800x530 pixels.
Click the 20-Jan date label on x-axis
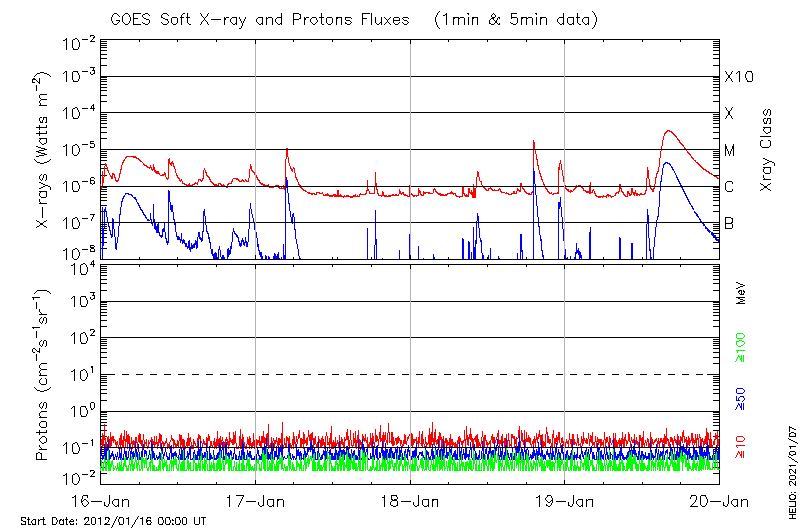pos(719,502)
